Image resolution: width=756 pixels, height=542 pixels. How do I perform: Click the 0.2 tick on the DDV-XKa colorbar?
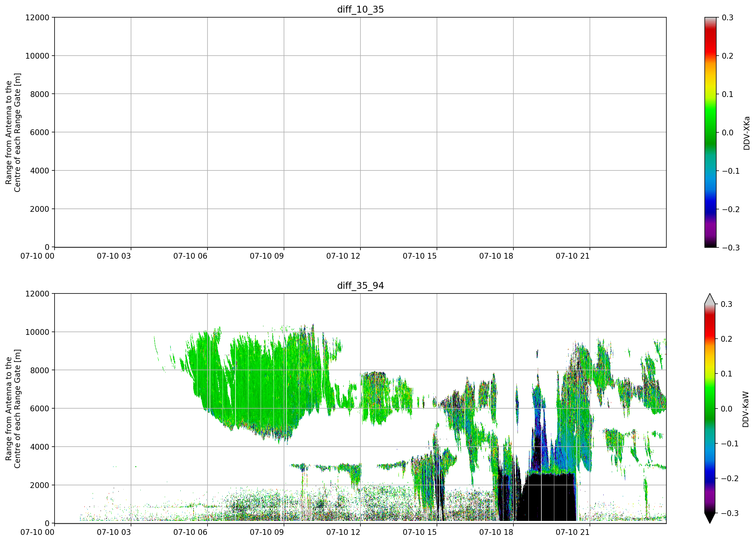pyautogui.click(x=728, y=56)
